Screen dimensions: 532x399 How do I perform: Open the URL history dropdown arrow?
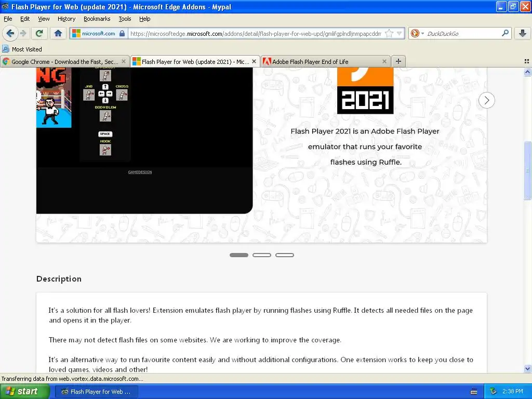point(400,33)
